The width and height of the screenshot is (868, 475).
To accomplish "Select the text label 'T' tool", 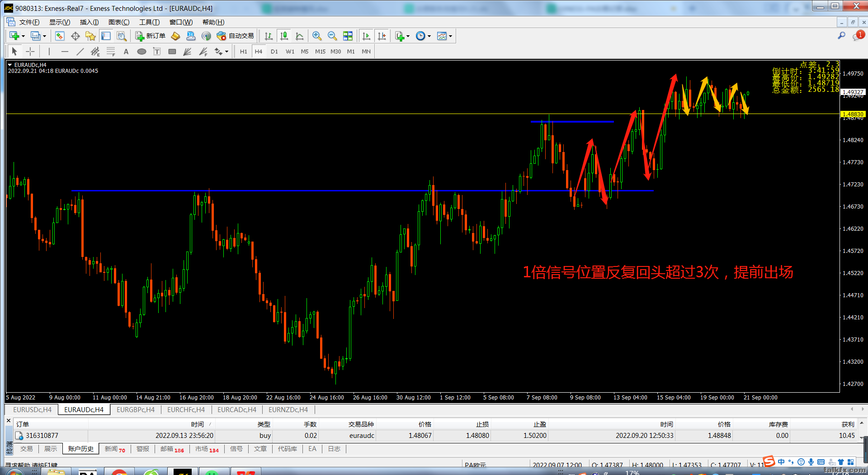I will [x=157, y=52].
